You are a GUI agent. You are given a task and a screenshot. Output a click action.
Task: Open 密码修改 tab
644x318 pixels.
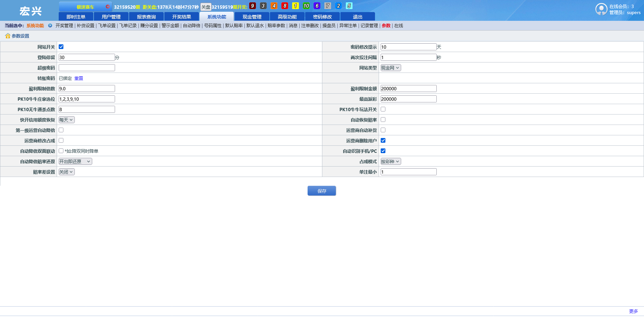coord(322,16)
